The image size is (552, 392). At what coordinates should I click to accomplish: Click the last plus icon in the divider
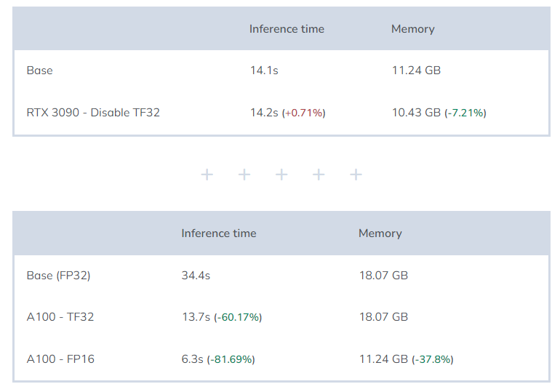356,175
